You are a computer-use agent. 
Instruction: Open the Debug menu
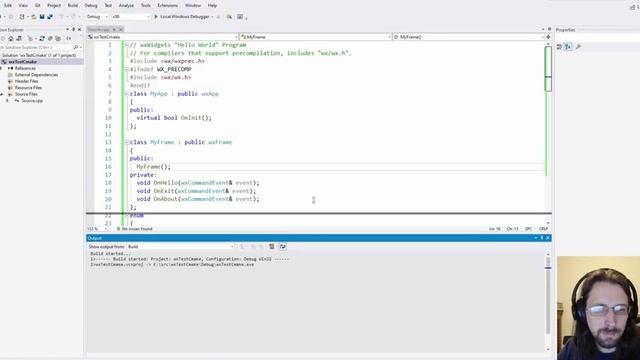(91, 6)
